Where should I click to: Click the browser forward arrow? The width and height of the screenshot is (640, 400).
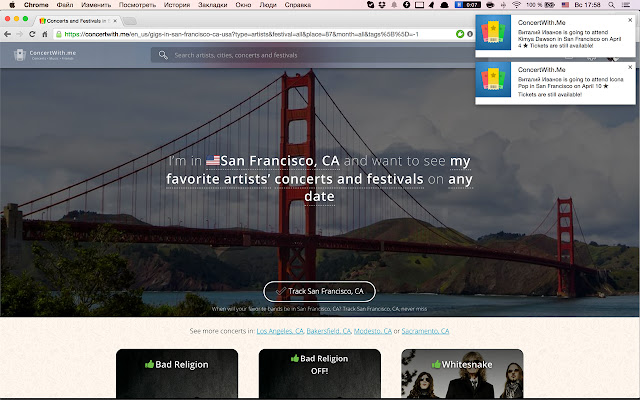20,34
